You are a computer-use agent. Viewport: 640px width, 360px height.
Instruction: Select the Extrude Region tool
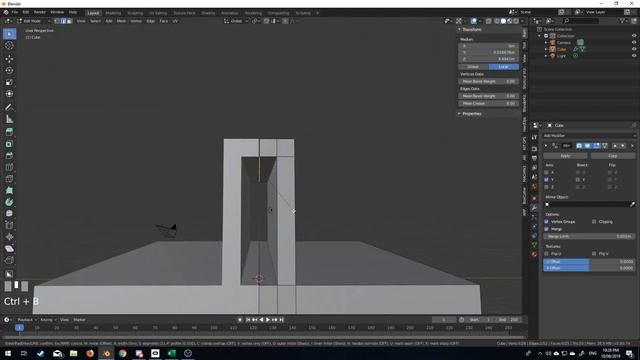click(9, 131)
